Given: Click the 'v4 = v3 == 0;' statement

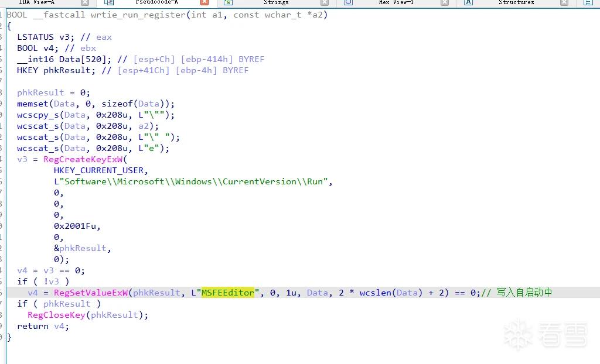Looking at the screenshot, I should (x=51, y=271).
